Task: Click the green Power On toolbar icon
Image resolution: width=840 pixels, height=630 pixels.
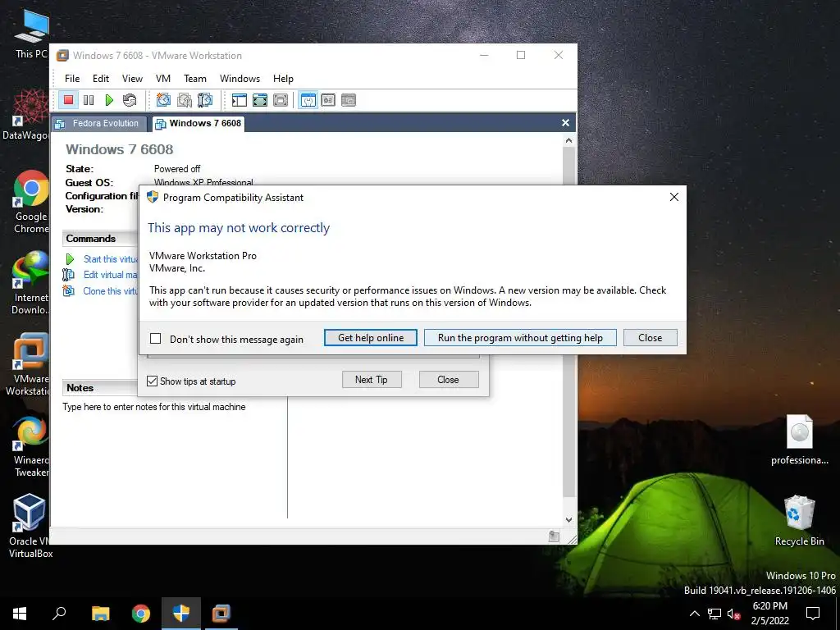Action: tap(109, 100)
